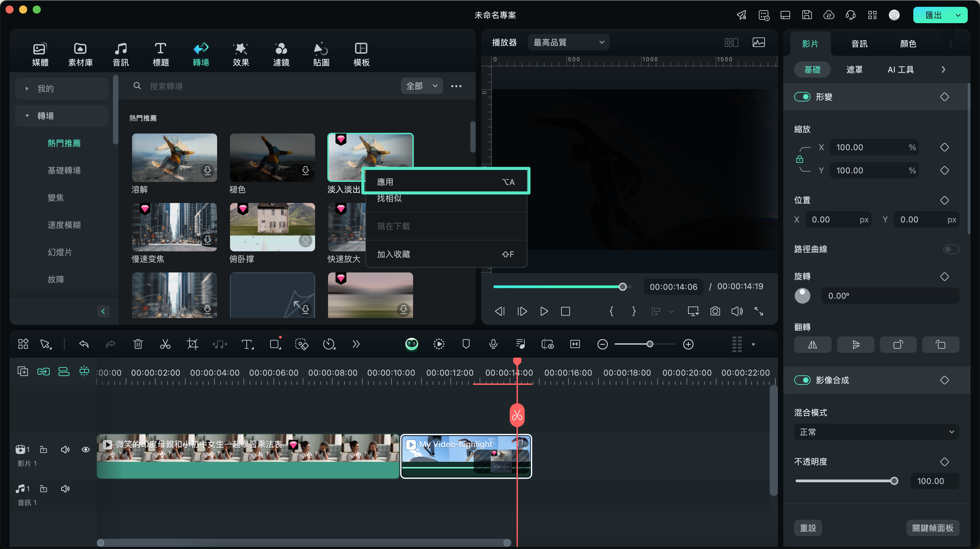The width and height of the screenshot is (980, 549).
Task: Click the zoom out minus icon on timeline
Action: pyautogui.click(x=602, y=345)
